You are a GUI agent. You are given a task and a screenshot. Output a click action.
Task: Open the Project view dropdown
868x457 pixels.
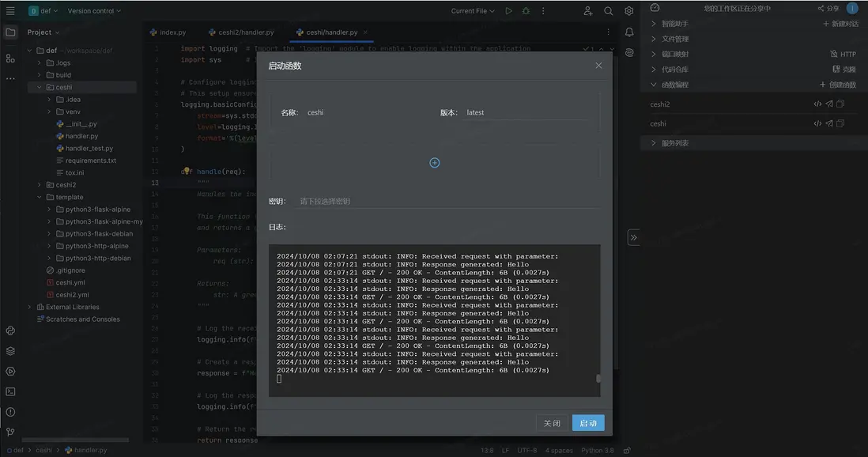coord(43,32)
